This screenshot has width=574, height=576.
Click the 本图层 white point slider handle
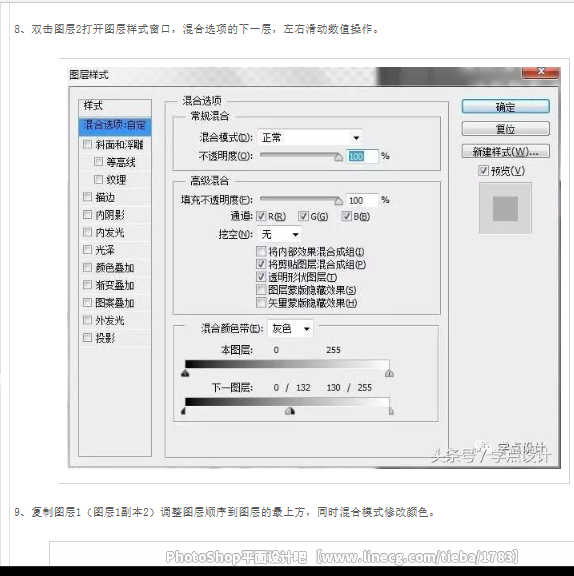pos(389,374)
